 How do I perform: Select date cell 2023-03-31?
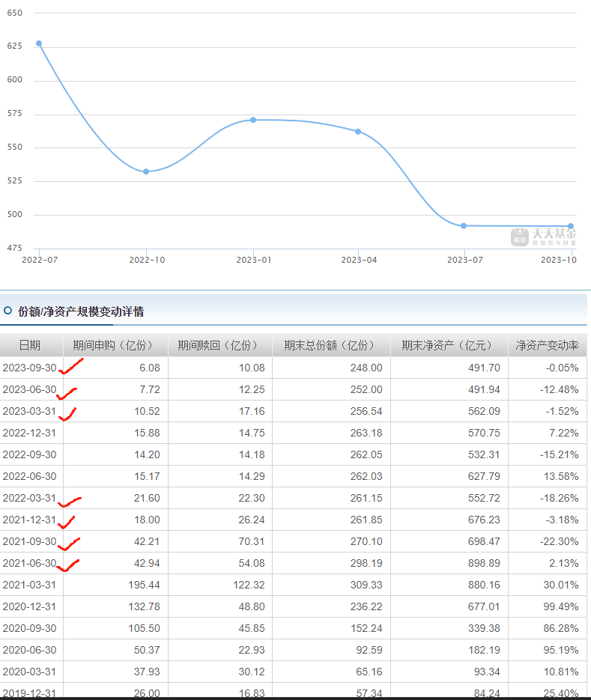pyautogui.click(x=29, y=411)
